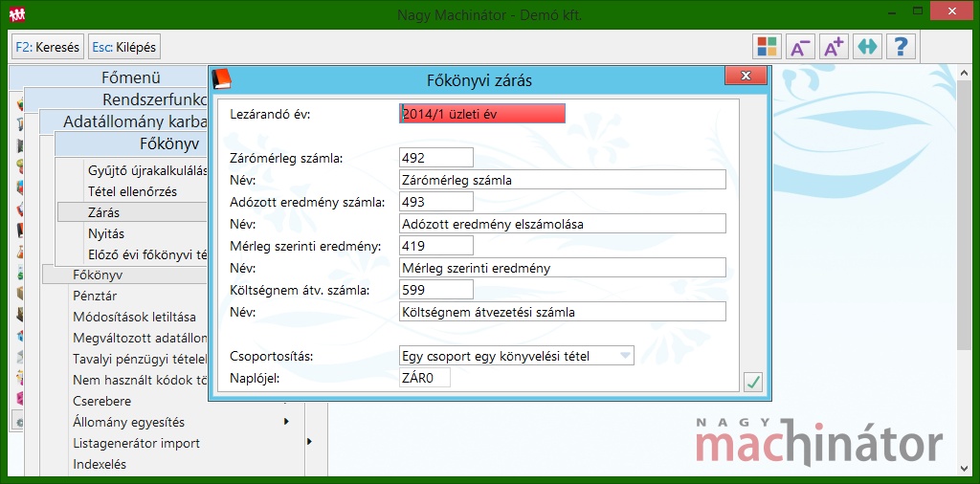Select the Zárás menu item
This screenshot has height=484, width=980.
(x=132, y=212)
